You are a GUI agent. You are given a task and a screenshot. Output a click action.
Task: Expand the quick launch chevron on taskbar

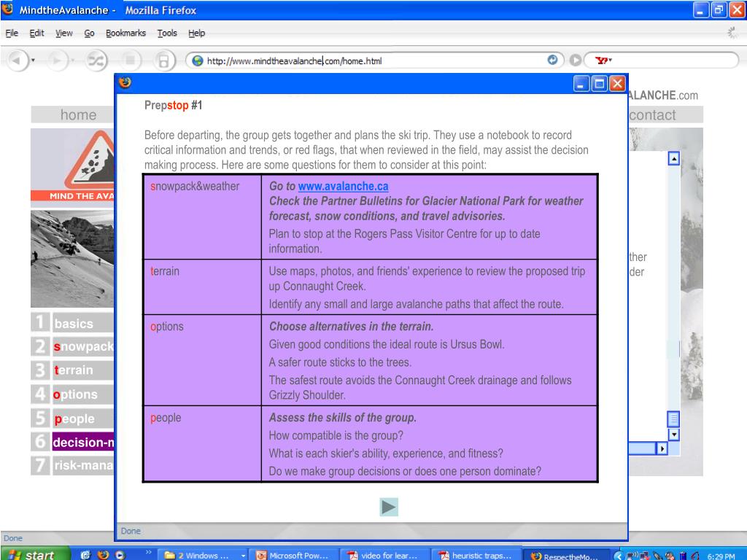[148, 553]
